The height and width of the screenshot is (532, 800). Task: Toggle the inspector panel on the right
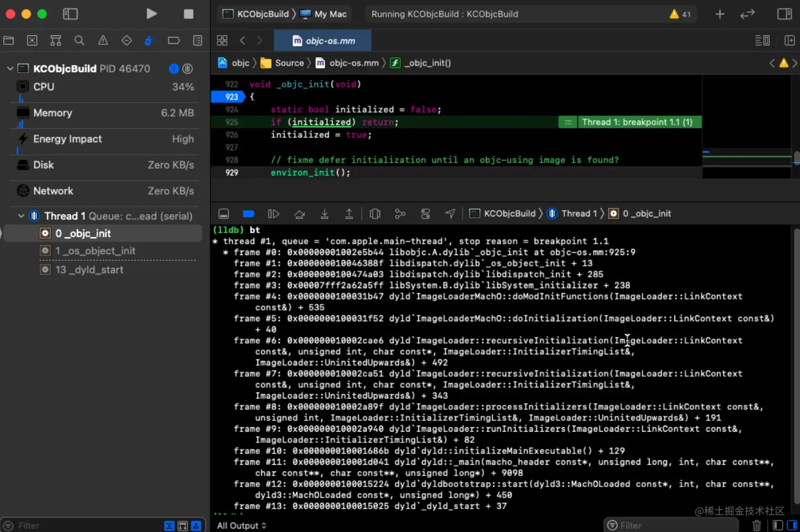click(x=785, y=14)
